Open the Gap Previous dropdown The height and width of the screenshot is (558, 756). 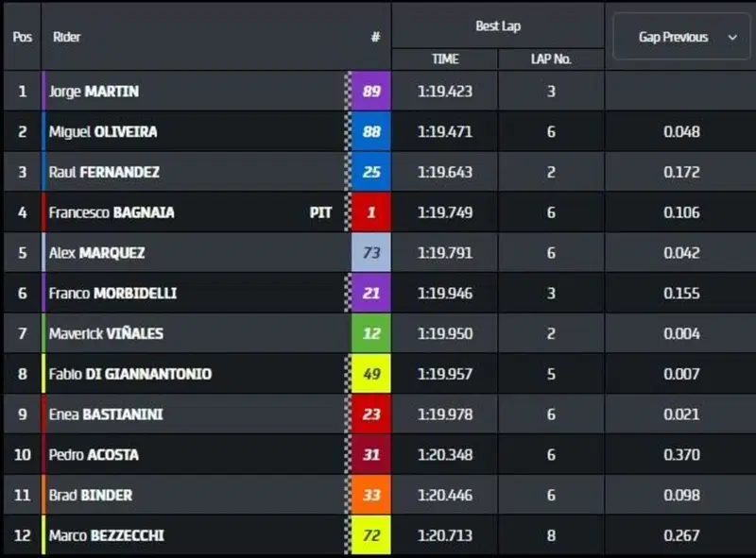pos(681,37)
